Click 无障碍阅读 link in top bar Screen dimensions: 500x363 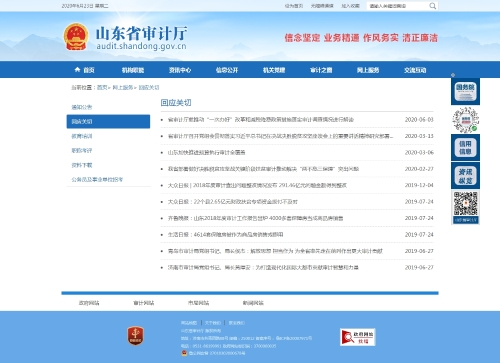point(322,6)
